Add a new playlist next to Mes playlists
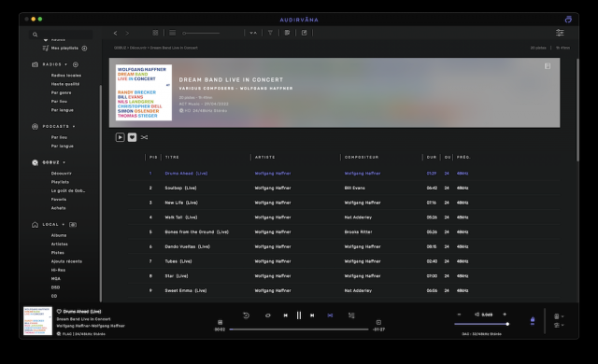598x364 pixels. point(85,48)
